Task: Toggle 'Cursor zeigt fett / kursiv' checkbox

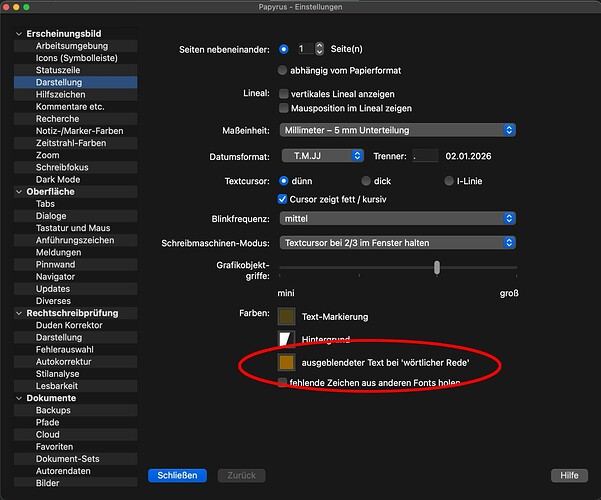Action: pyautogui.click(x=284, y=199)
